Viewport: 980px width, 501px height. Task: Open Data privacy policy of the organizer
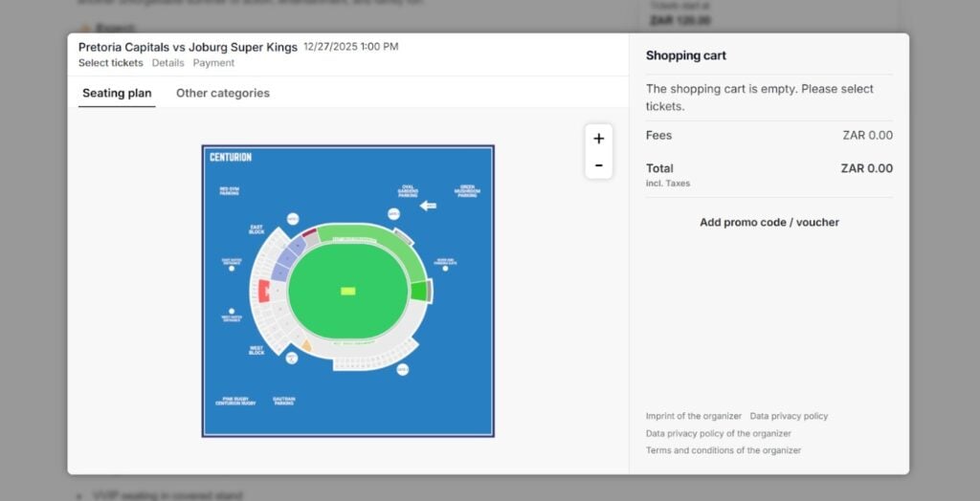719,433
